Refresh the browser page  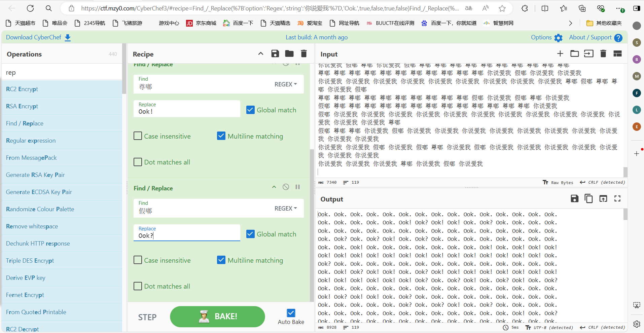click(30, 8)
